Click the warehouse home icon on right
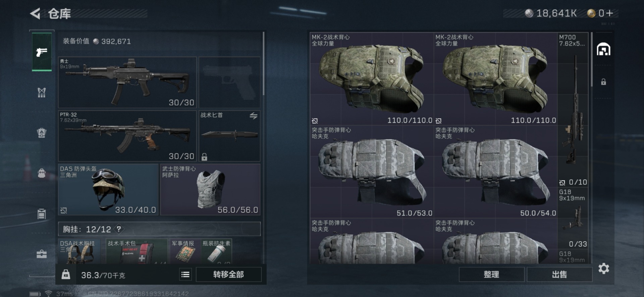The image size is (644, 297). tap(603, 49)
